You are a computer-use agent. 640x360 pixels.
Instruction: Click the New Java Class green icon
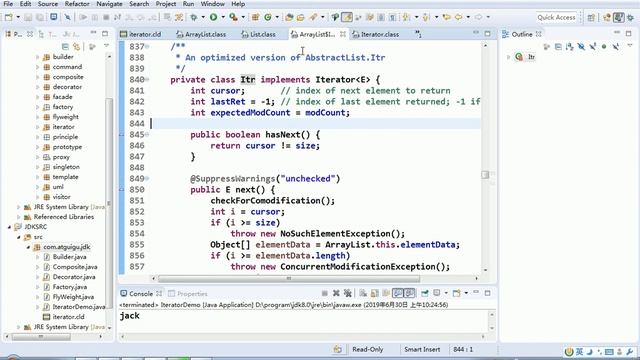pos(268,17)
